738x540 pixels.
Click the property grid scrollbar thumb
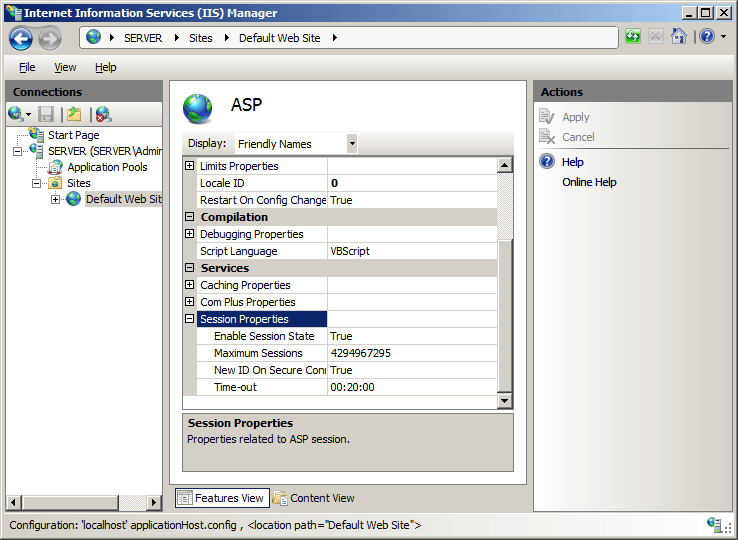coord(505,315)
